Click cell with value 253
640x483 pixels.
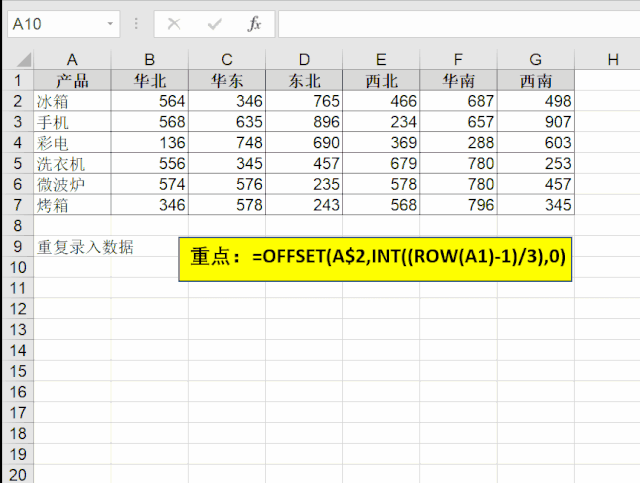click(x=536, y=163)
